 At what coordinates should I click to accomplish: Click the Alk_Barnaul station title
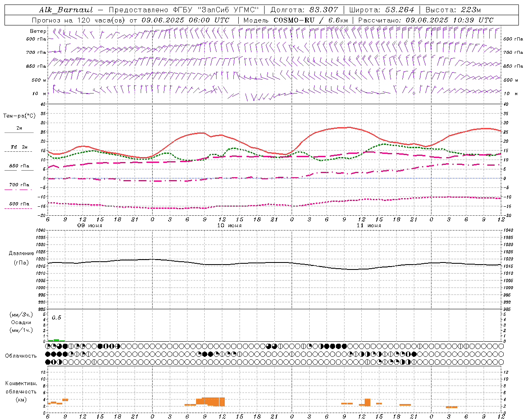66,10
